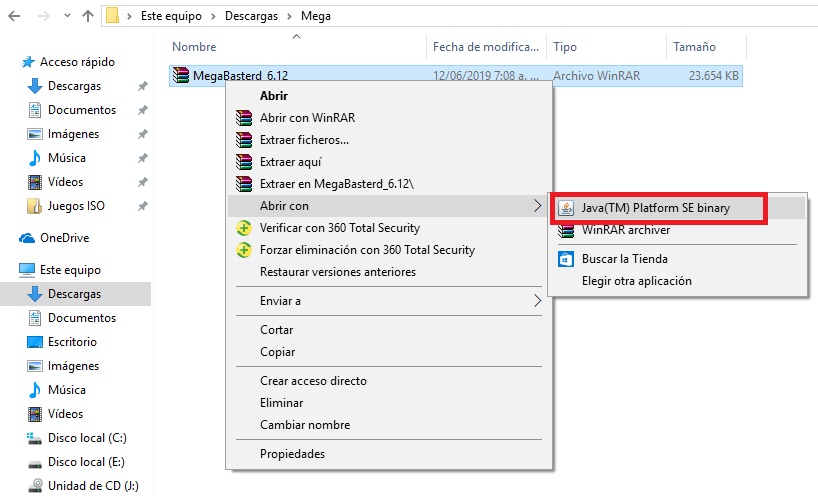Click pin icon beside pinned Música

[142, 158]
